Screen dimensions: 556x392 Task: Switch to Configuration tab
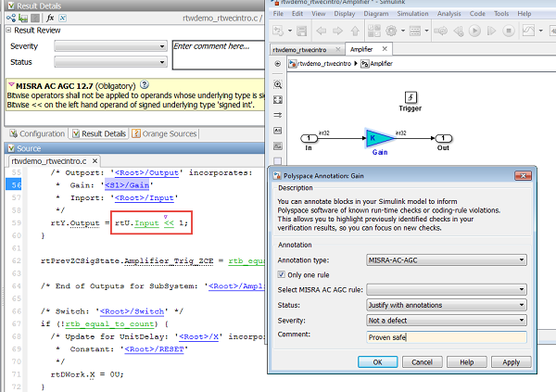click(38, 133)
